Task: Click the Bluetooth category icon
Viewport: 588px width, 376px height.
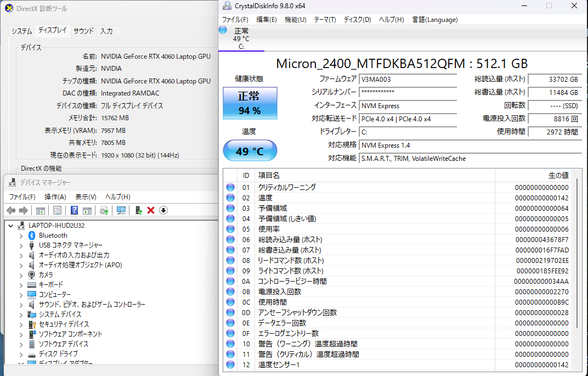Action: (x=32, y=235)
